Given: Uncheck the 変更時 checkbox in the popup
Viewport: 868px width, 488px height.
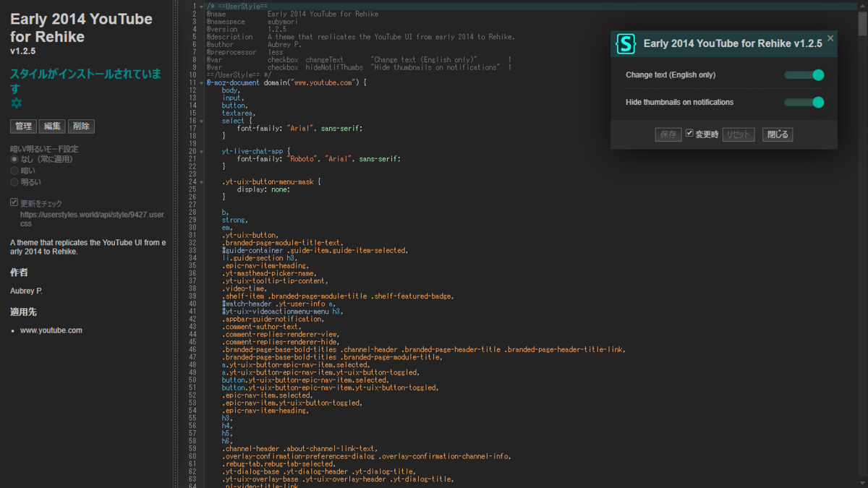Looking at the screenshot, I should pyautogui.click(x=689, y=134).
